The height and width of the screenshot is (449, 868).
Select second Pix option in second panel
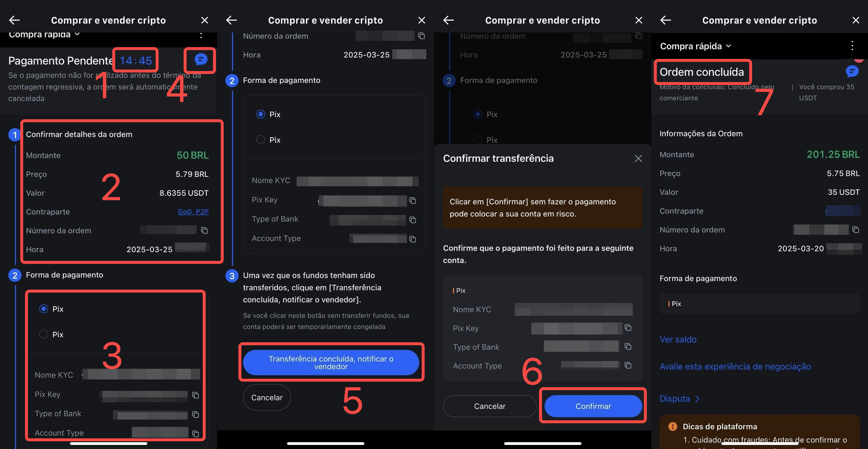click(x=261, y=140)
